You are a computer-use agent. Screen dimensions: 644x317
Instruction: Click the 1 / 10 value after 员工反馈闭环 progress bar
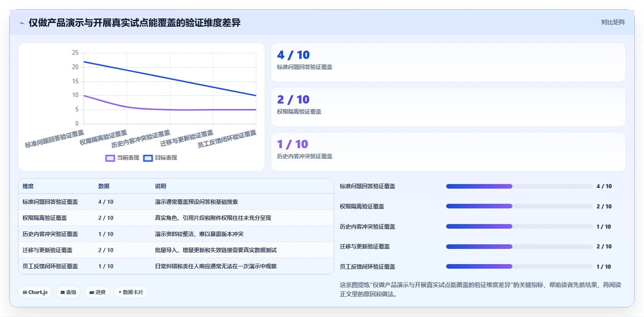604,267
